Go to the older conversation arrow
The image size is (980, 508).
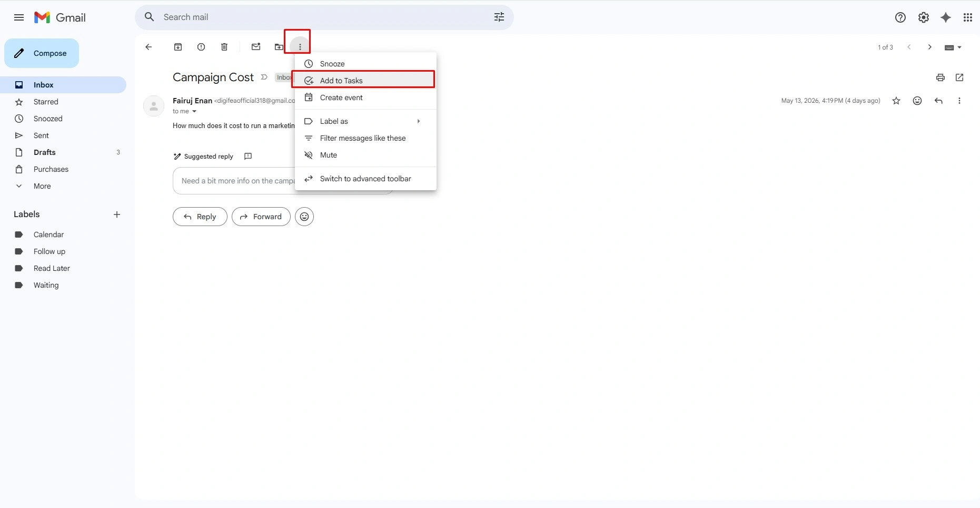point(930,47)
